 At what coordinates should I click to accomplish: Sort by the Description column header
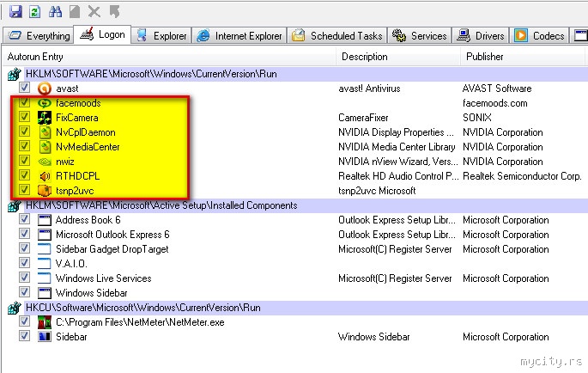[x=364, y=57]
